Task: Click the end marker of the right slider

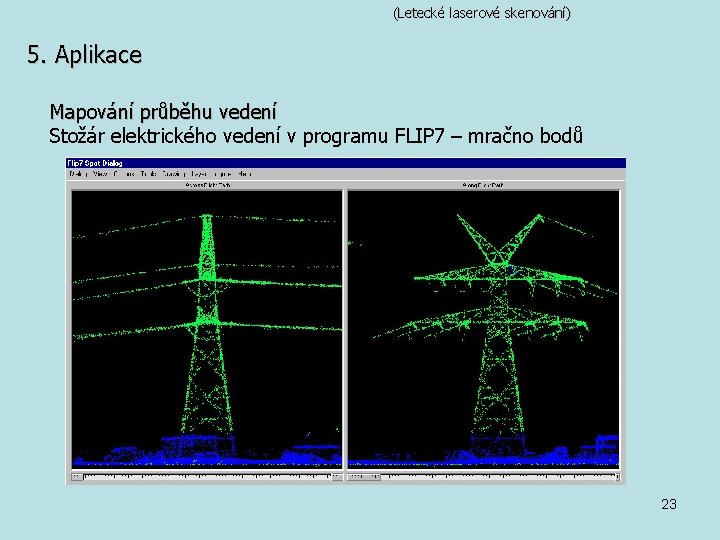Action: pos(618,477)
